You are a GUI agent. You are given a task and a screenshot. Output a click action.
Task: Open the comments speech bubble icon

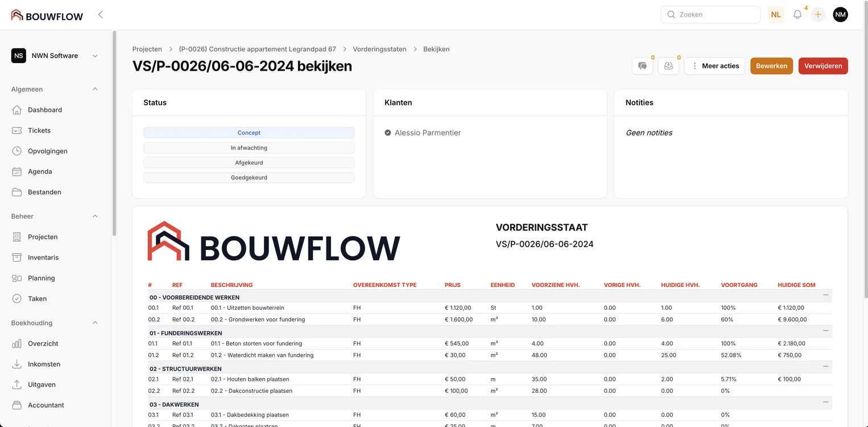pyautogui.click(x=642, y=66)
